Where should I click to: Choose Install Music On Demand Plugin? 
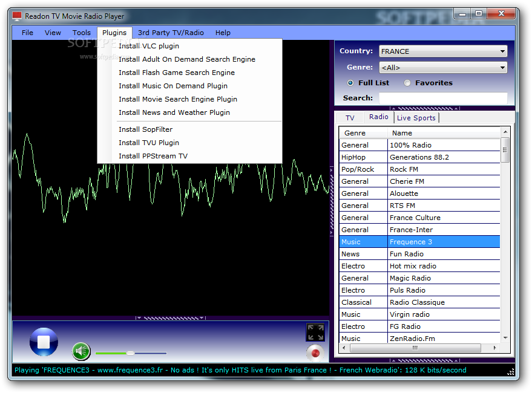[189, 86]
